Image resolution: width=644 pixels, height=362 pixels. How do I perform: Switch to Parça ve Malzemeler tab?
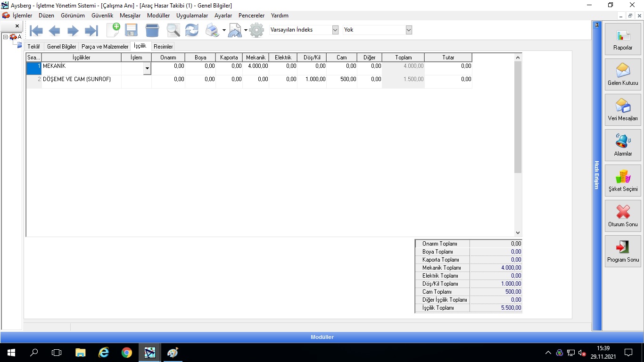105,47
